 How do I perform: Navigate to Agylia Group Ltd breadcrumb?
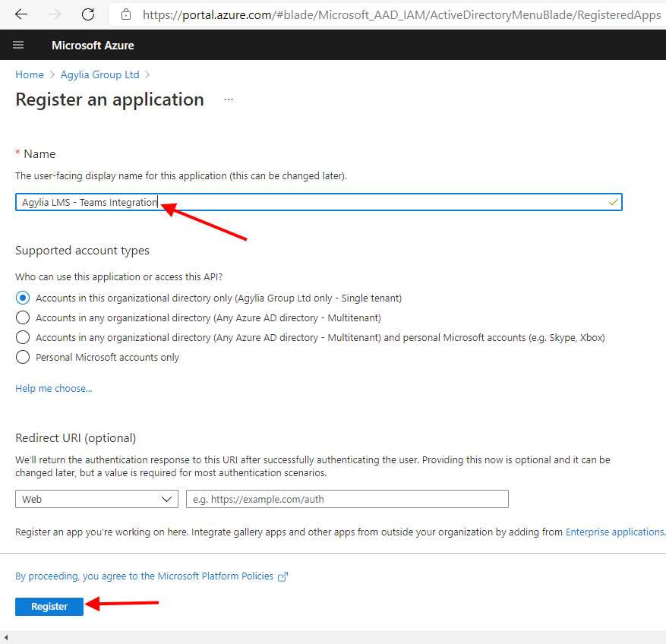click(99, 74)
